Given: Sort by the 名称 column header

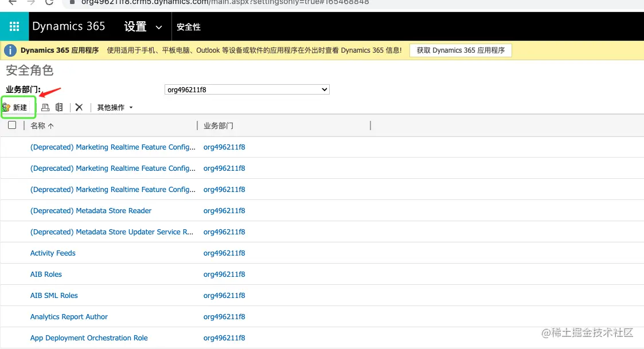Looking at the screenshot, I should point(42,126).
